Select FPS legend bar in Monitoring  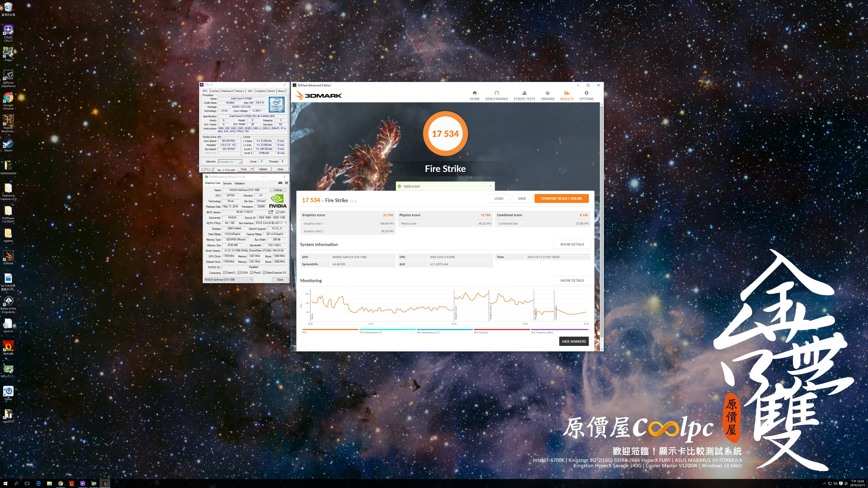point(330,329)
